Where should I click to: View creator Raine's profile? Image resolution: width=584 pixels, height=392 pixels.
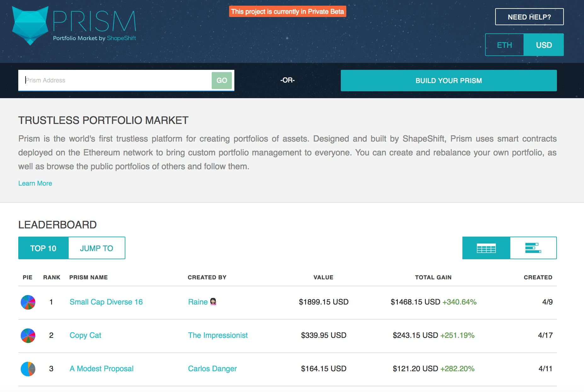click(x=198, y=302)
